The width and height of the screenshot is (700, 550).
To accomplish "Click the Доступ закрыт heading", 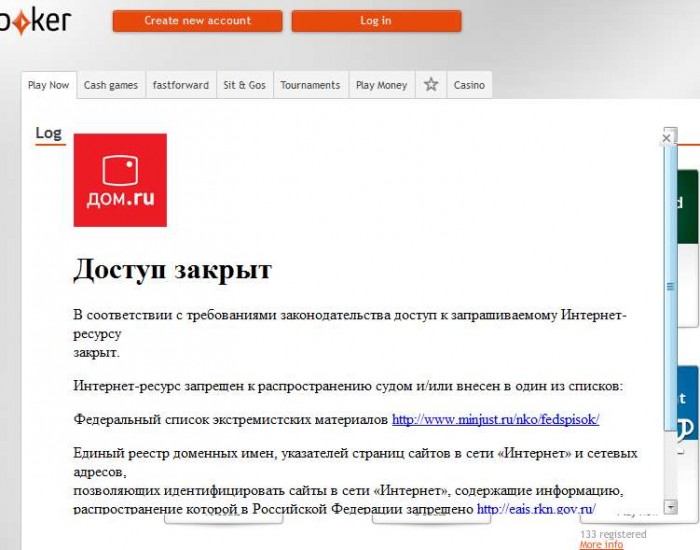I will click(172, 270).
